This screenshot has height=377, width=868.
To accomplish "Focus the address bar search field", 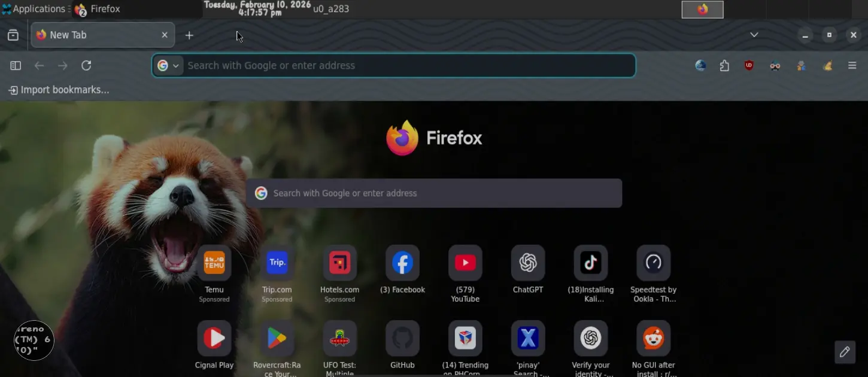I will [394, 66].
